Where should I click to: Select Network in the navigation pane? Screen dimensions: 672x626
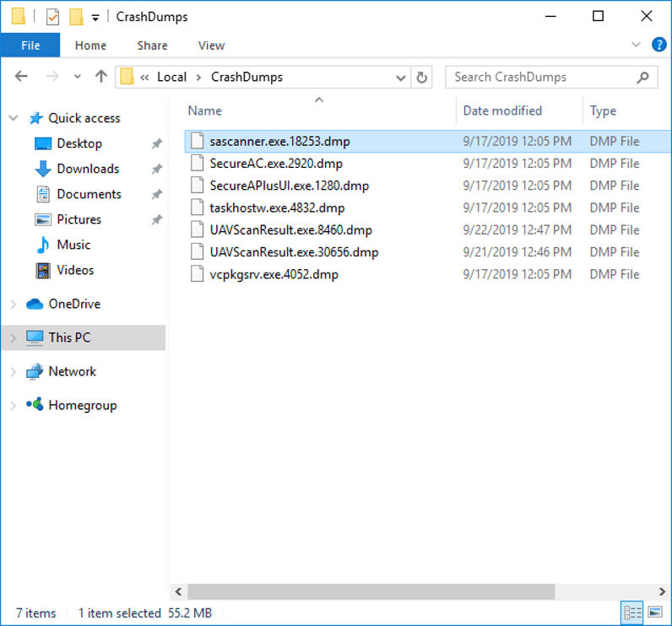tap(72, 371)
